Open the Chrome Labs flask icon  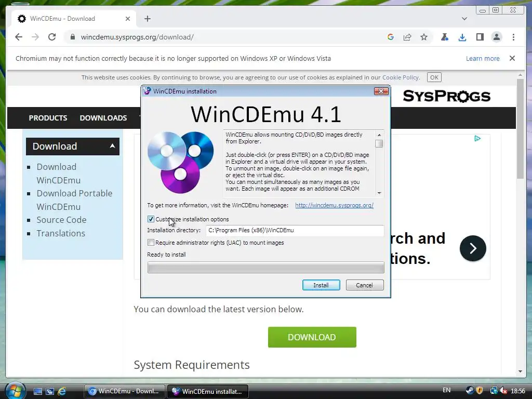coord(445,37)
